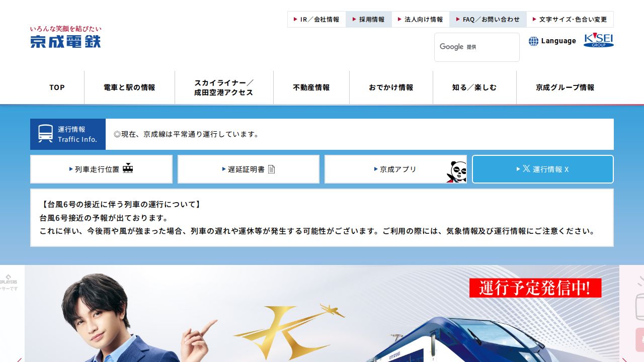
Task: Click the 運行情報 X button
Action: 543,169
